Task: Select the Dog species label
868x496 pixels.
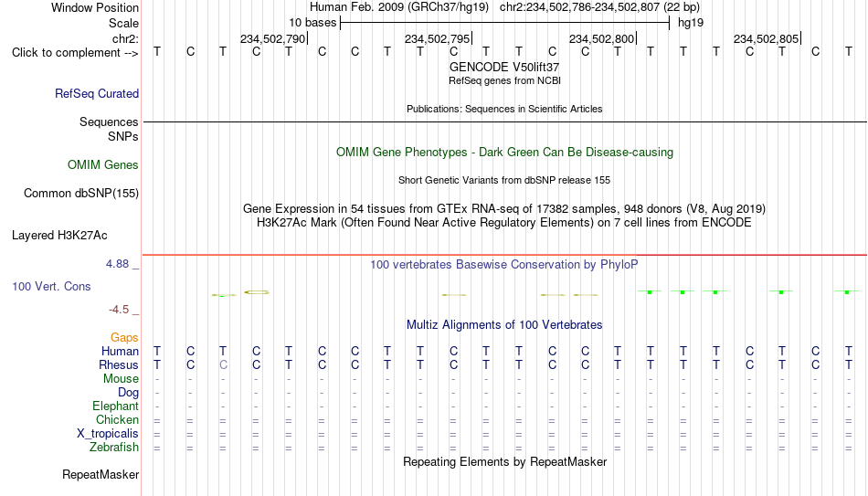Action: (x=128, y=393)
